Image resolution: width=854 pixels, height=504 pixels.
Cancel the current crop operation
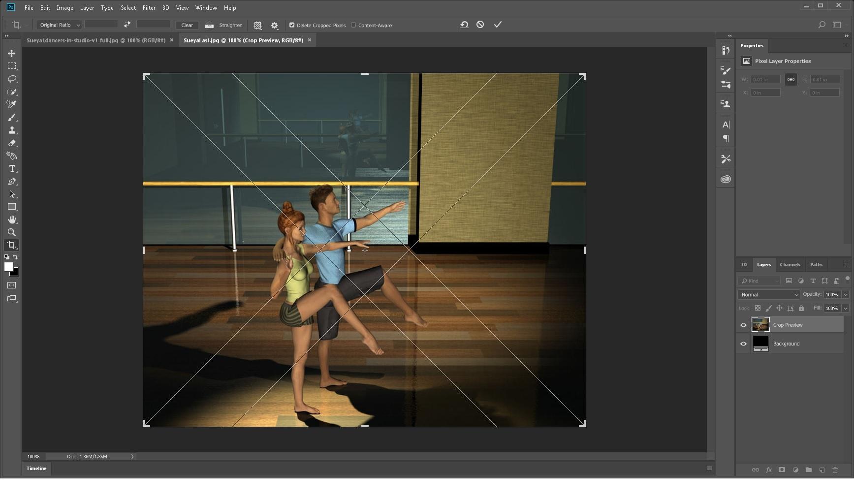[x=480, y=25]
